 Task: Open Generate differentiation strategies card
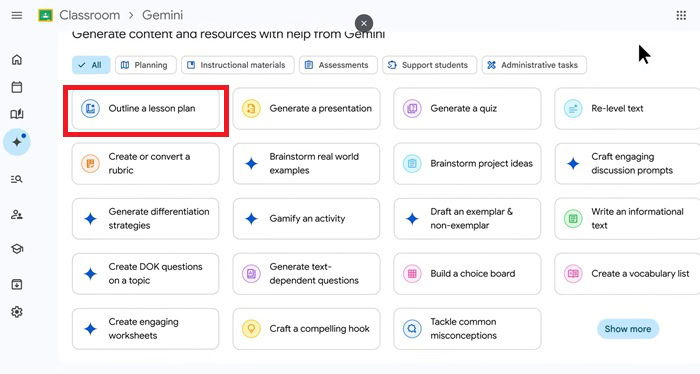pos(146,219)
